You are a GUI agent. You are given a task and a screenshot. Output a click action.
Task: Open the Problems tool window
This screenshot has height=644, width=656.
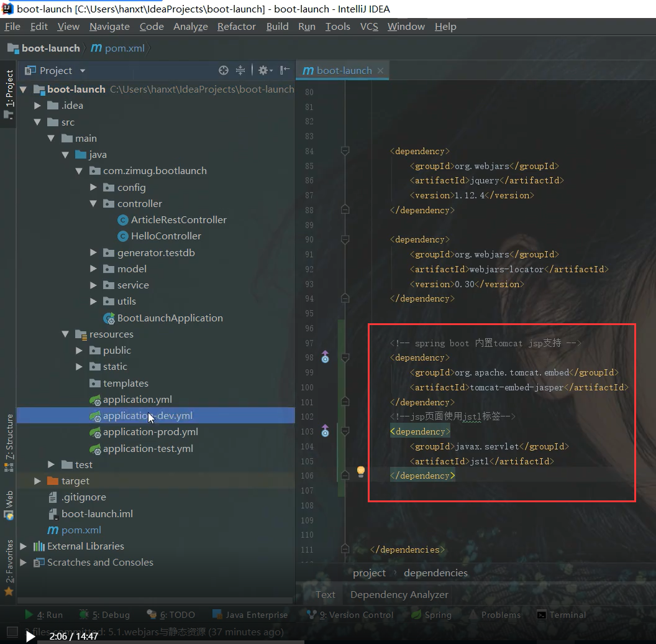coord(495,615)
